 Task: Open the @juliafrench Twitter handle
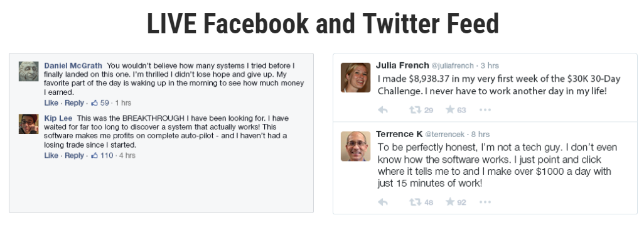point(453,66)
